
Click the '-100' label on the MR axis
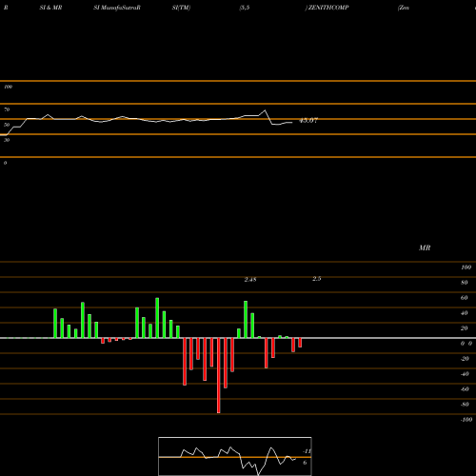(x=466, y=420)
